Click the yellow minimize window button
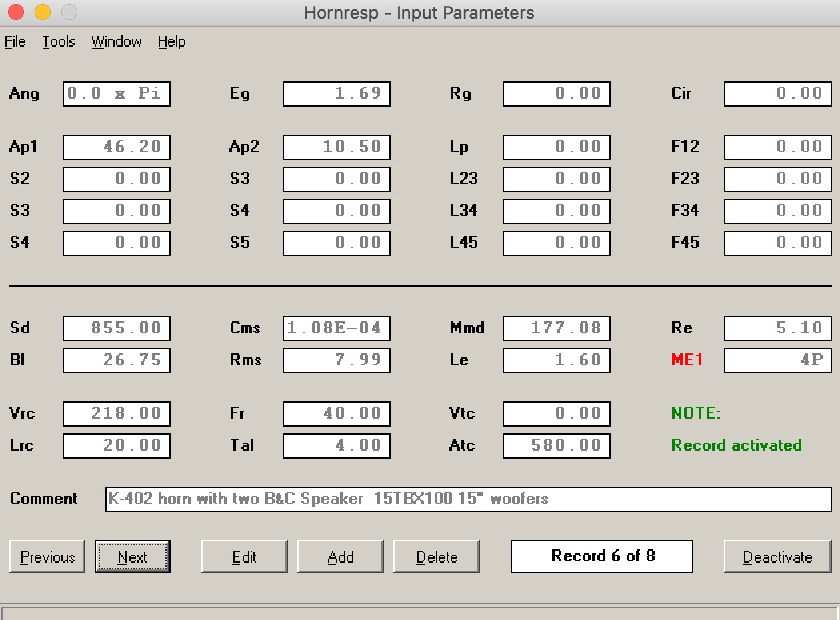The image size is (840, 620). tap(43, 12)
